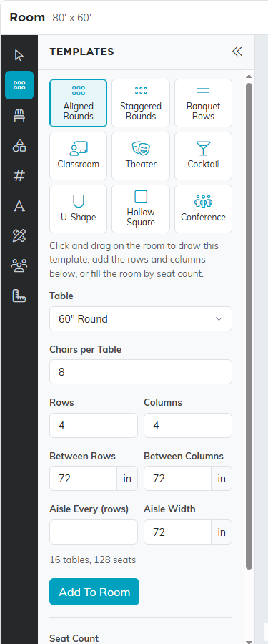Open the Templates grid tool

coord(19,85)
